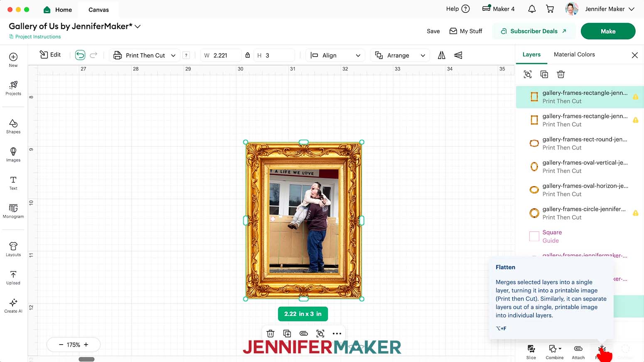
Task: Open the Project Instructions link
Action: click(35, 37)
